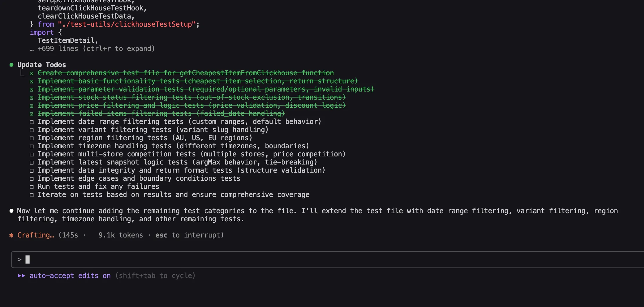The height and width of the screenshot is (307, 644).
Task: Click the prompt chevron in the input box
Action: [19, 260]
